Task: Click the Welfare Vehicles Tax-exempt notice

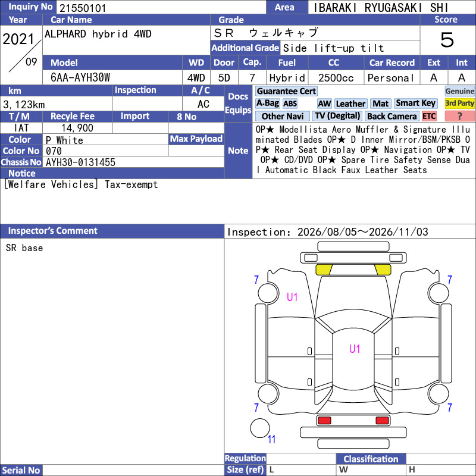Action: [x=81, y=184]
